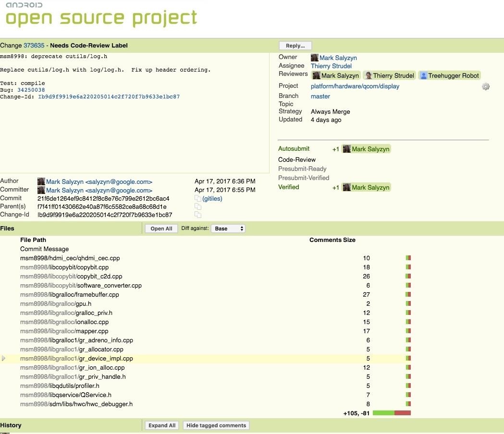Screen dimensions: 504x434
Task: Open file hwc_debugger.h
Action: click(76, 404)
